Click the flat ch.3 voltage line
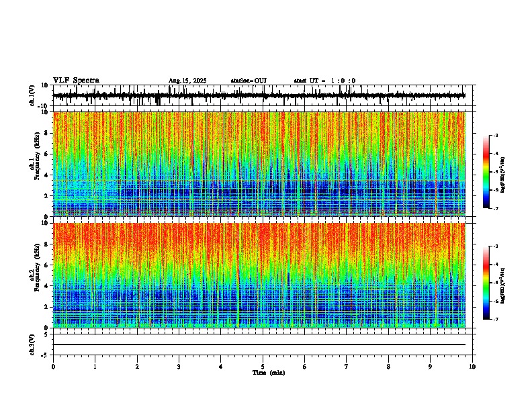Image resolution: width=532 pixels, height=411 pixels. (259, 345)
